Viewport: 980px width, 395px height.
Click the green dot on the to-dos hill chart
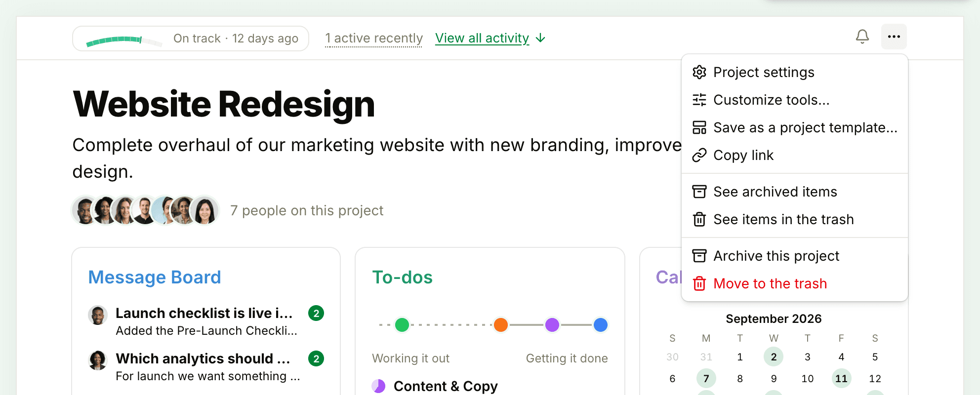click(x=402, y=325)
